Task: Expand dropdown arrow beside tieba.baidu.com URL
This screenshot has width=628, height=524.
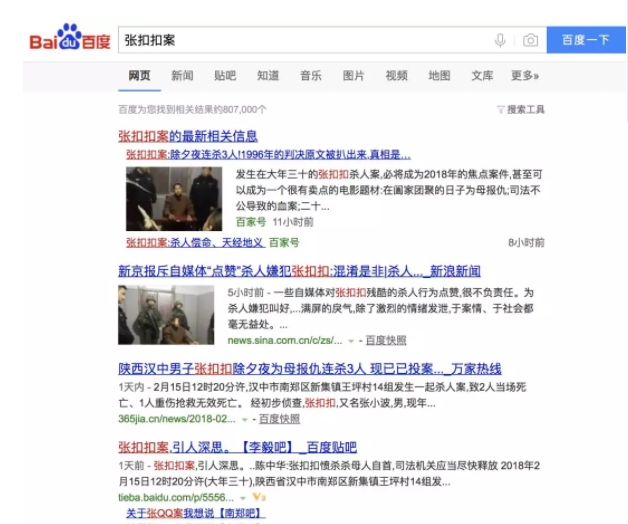Action: 242,496
